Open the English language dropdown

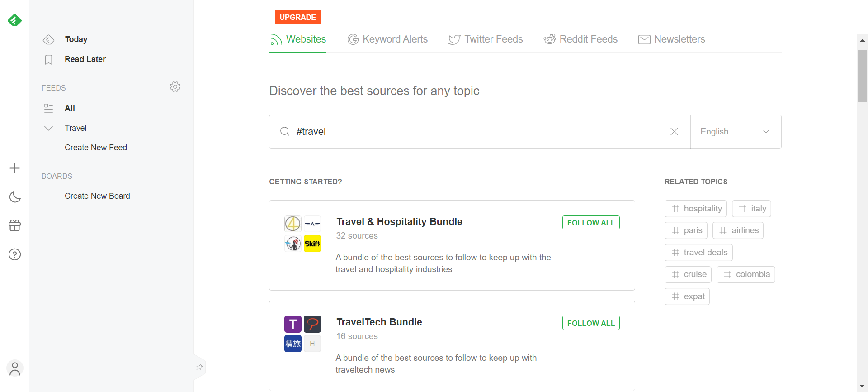(x=736, y=131)
